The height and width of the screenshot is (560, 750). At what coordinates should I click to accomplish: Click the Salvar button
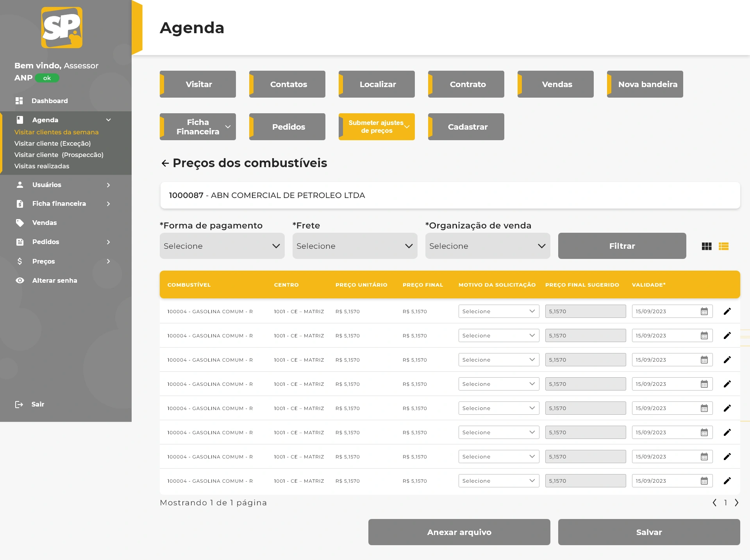click(649, 532)
